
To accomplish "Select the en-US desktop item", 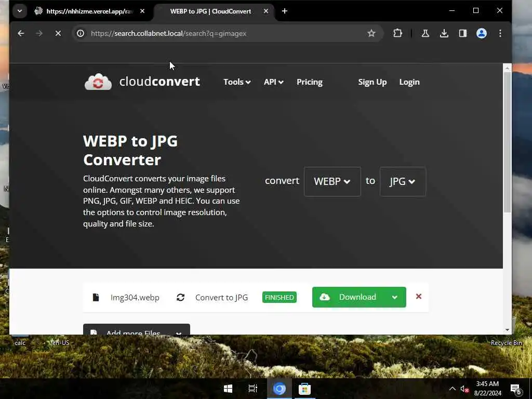I will (x=60, y=343).
